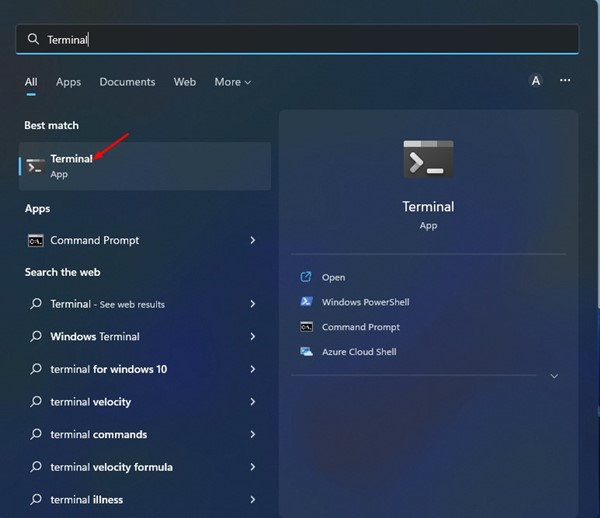Expand the Command Prompt result chevron
The width and height of the screenshot is (600, 518).
click(x=253, y=240)
